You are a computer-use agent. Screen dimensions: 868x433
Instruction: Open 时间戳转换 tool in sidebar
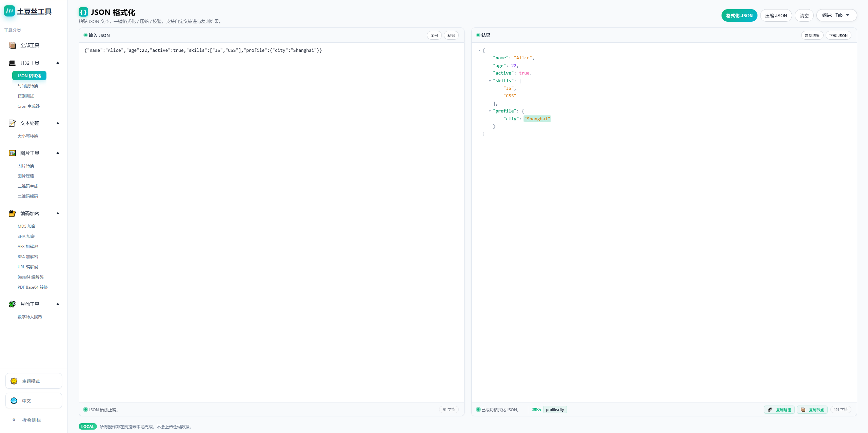point(28,86)
